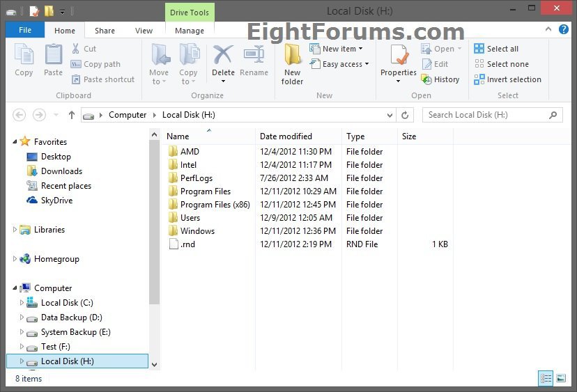Refresh the Local Disk (H:) folder view
Screen dimensions: 577x392
pyautogui.click(x=406, y=115)
